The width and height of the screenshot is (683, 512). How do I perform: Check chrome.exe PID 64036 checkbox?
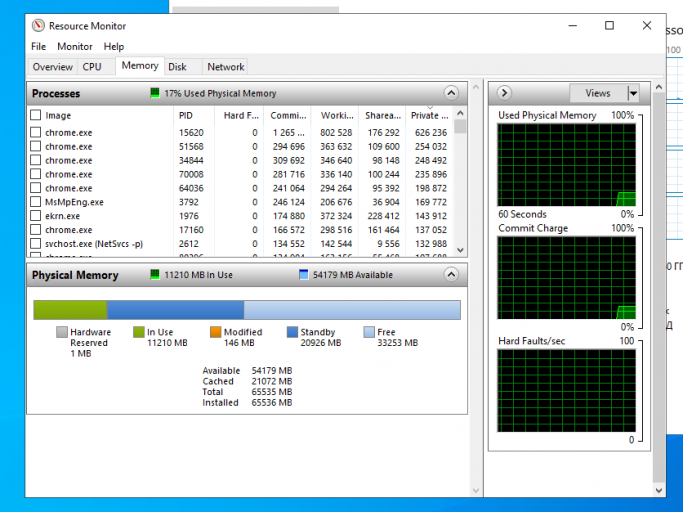tap(36, 188)
